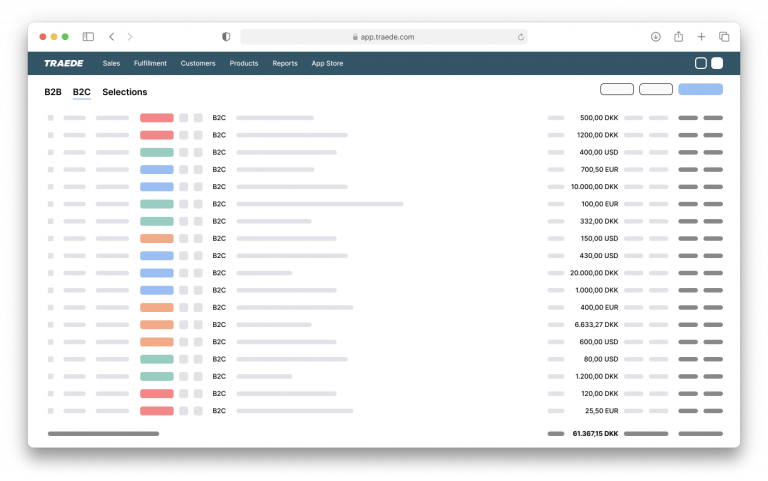Screen dimensions: 768x481
Task: Switch to the Selections tab
Action: pos(124,92)
